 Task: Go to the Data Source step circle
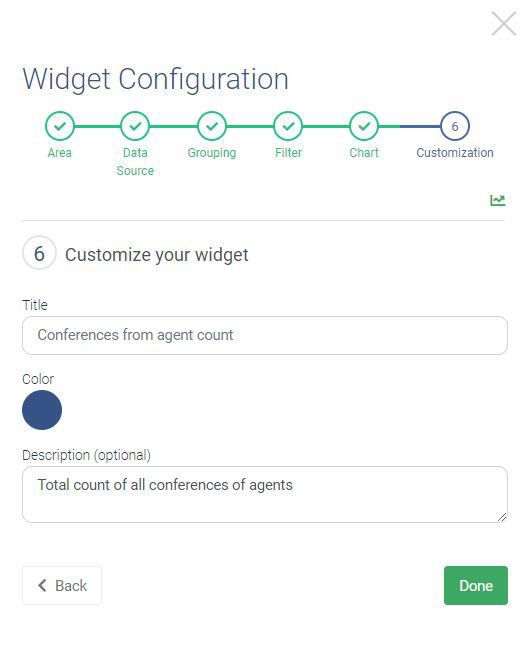[x=135, y=126]
